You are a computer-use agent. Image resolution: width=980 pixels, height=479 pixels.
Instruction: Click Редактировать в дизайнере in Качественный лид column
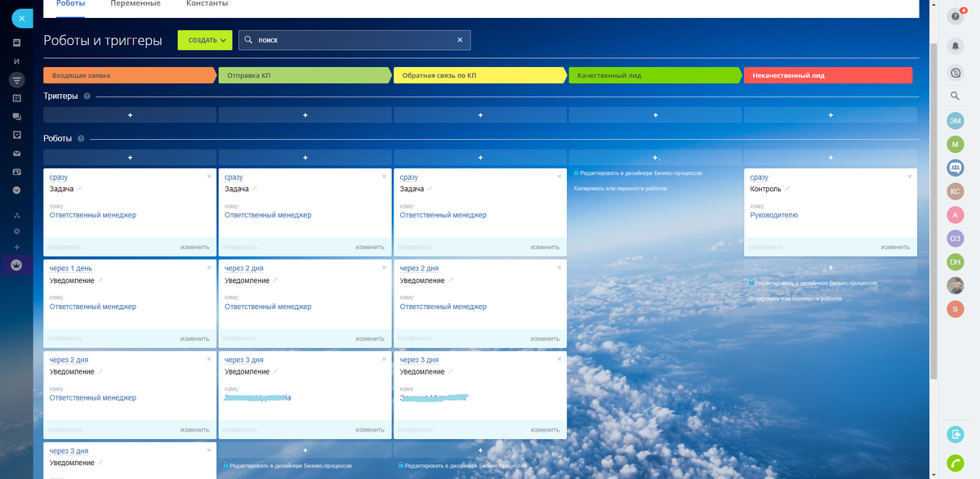641,173
